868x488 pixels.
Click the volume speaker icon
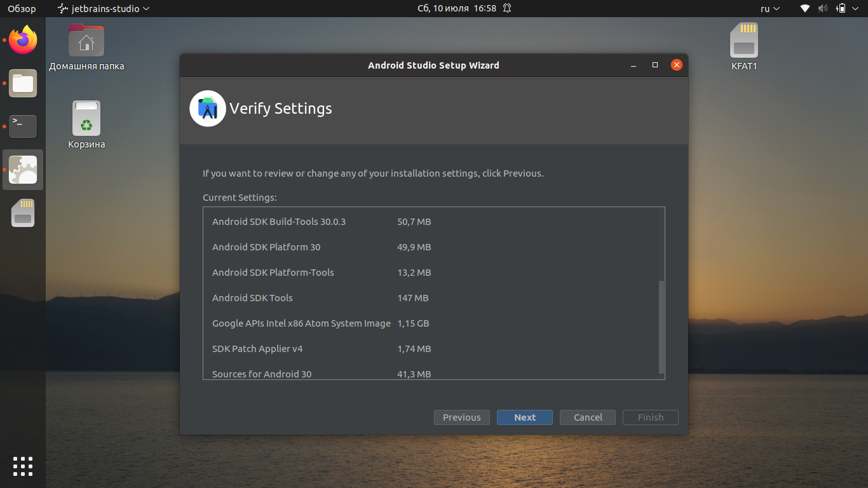823,8
